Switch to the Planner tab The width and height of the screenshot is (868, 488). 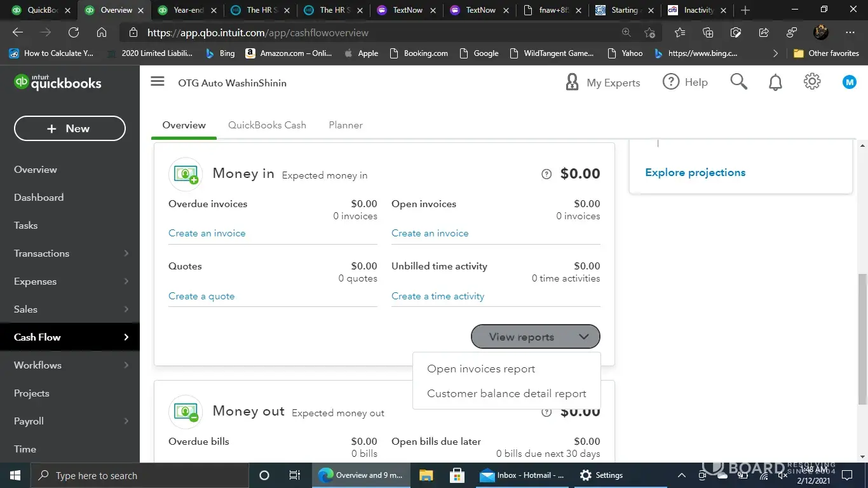346,125
